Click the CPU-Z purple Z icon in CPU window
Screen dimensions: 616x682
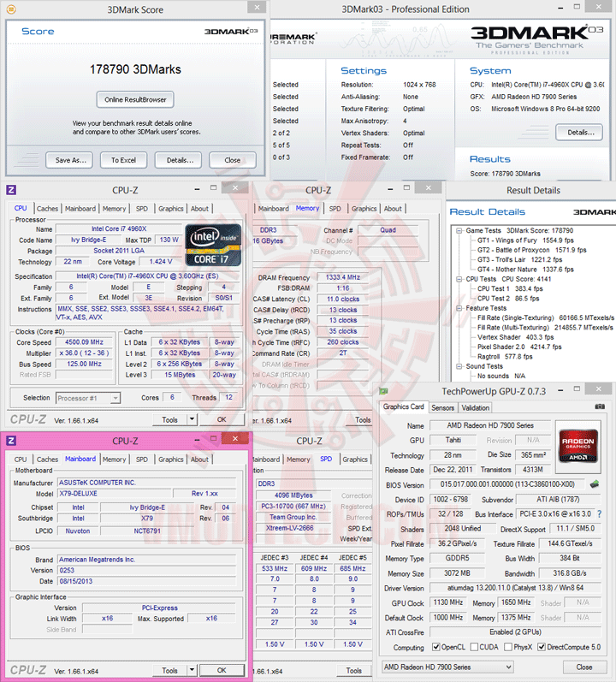tap(11, 190)
